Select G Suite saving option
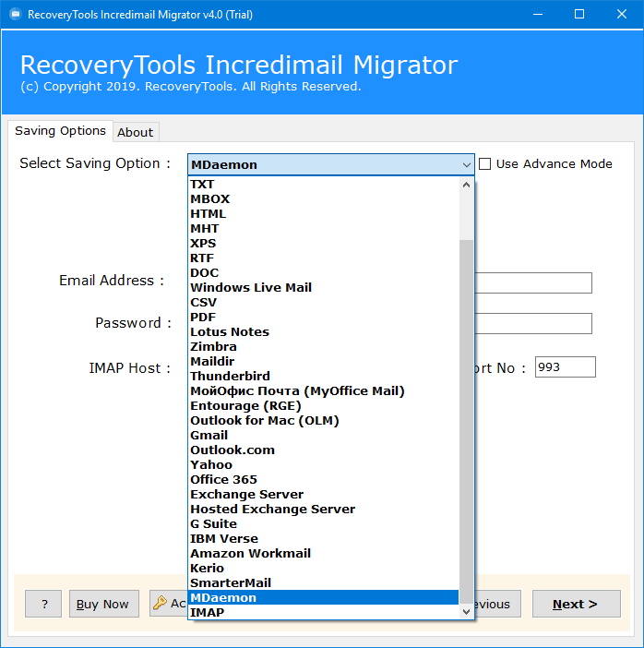The width and height of the screenshot is (644, 648). (x=324, y=523)
